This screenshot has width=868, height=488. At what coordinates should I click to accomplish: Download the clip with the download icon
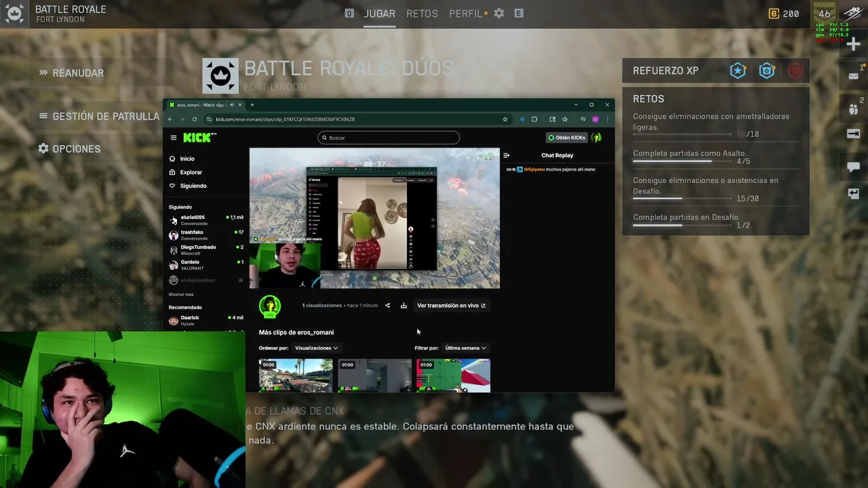pos(403,306)
